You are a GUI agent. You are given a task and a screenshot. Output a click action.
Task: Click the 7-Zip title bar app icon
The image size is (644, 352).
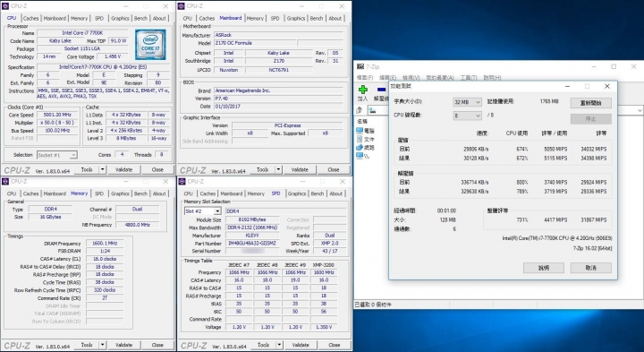(360, 66)
